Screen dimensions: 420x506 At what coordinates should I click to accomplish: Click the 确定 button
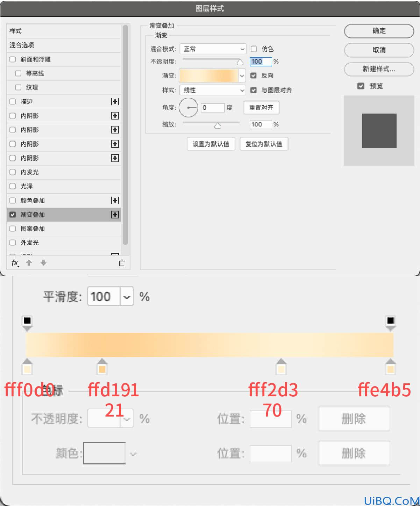pyautogui.click(x=379, y=31)
